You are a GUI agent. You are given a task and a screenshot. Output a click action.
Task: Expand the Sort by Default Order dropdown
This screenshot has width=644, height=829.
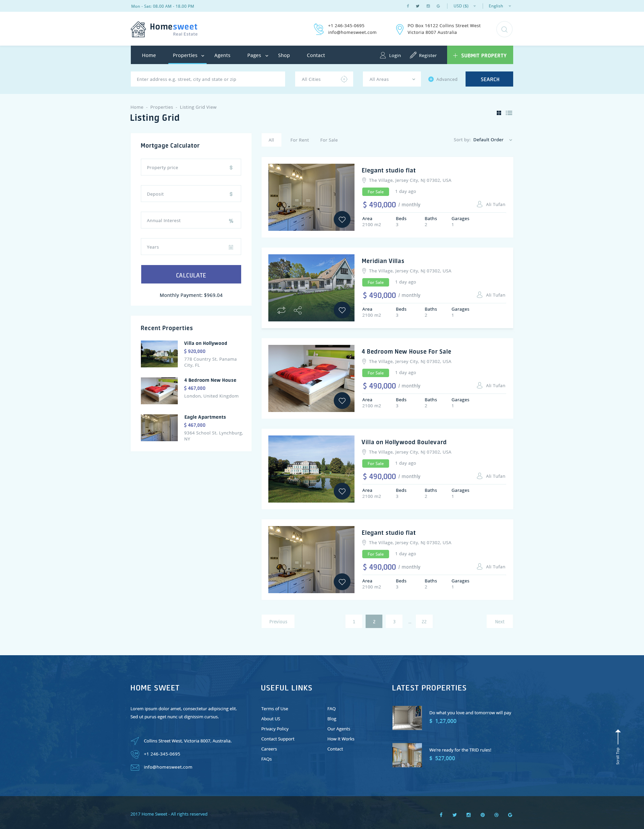pos(492,140)
